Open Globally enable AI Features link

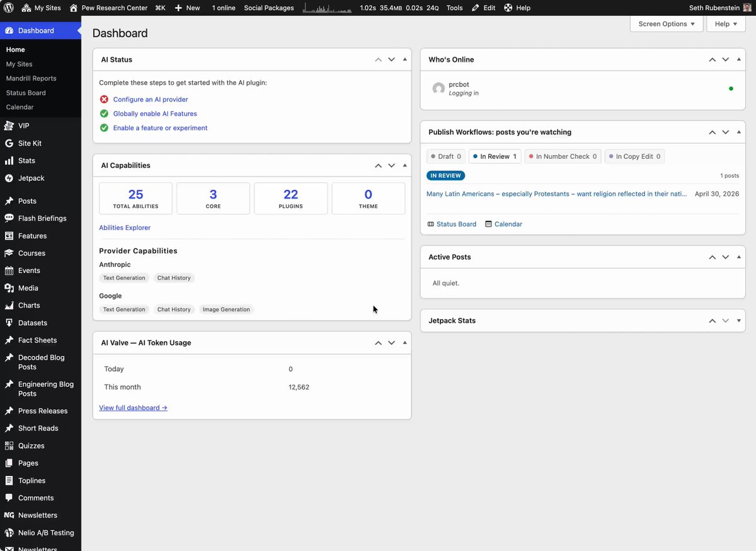click(155, 114)
